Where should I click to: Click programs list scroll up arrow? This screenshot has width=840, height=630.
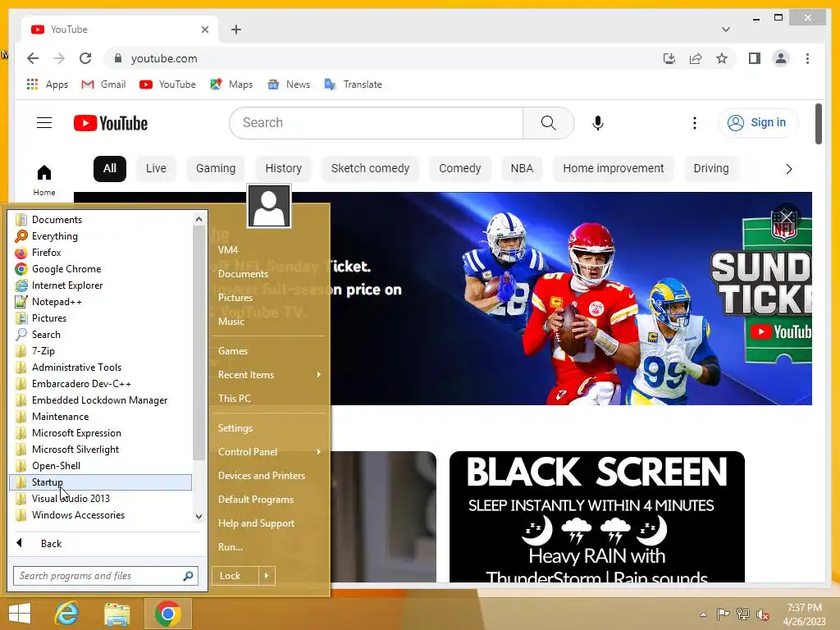pos(199,219)
